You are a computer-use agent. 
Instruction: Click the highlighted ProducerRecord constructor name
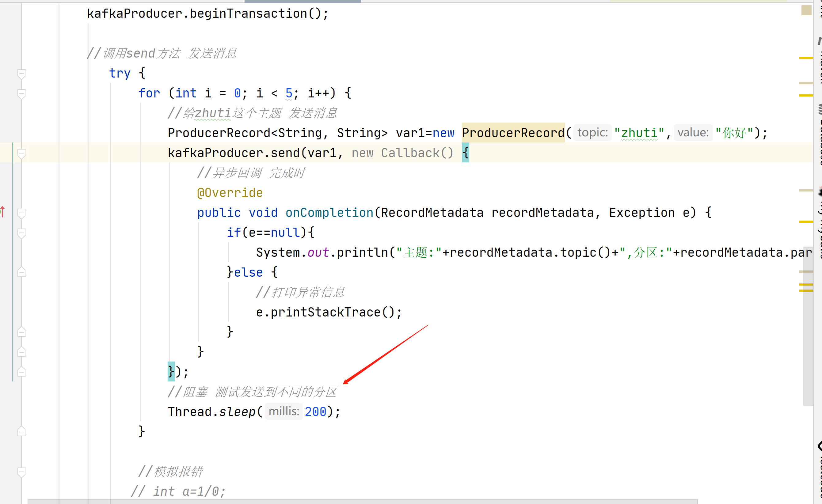(x=513, y=133)
